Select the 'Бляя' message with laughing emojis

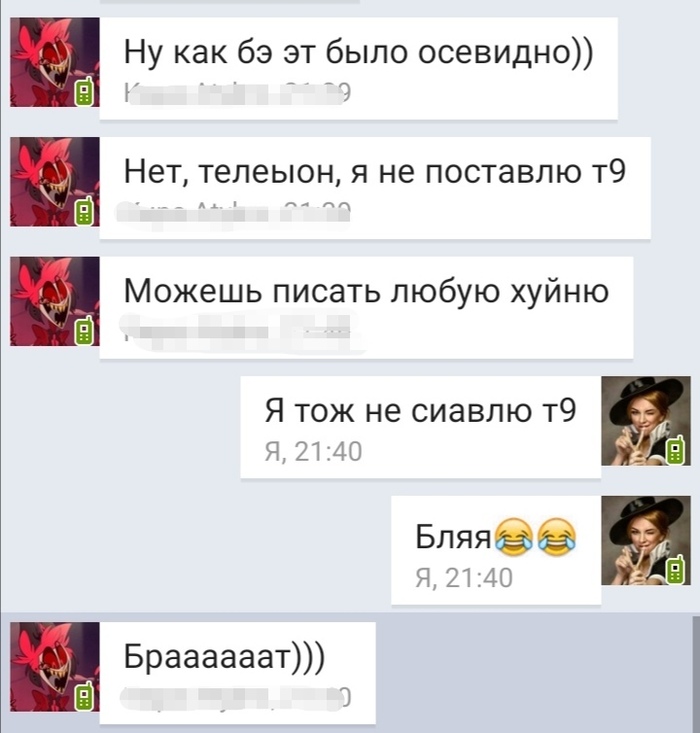(496, 550)
